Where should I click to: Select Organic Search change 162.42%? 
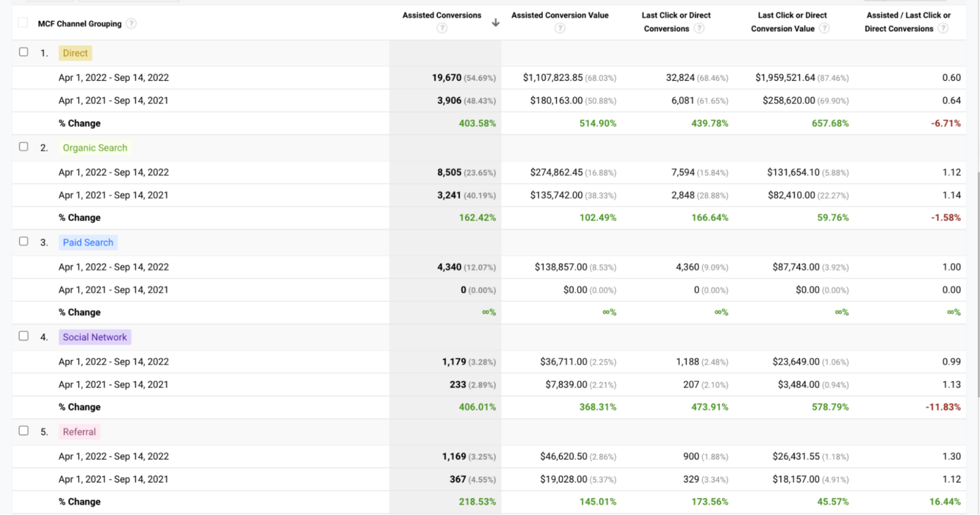(477, 218)
